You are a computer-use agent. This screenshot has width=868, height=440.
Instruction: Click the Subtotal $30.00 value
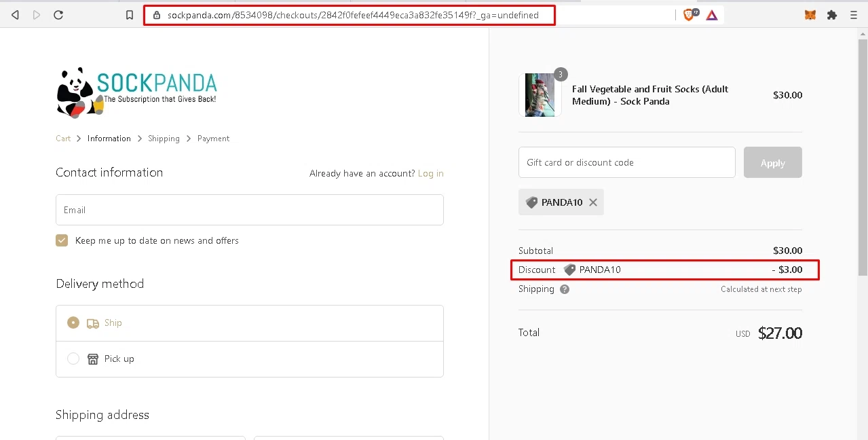(787, 251)
